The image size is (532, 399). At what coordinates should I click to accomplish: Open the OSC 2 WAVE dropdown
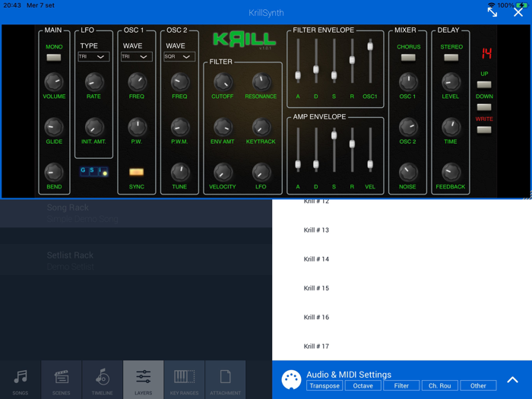click(x=179, y=57)
